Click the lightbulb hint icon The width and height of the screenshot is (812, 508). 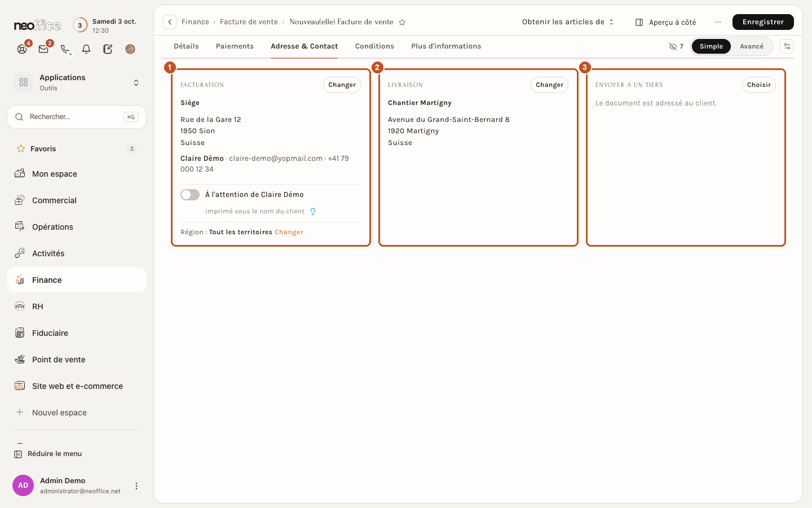click(313, 212)
